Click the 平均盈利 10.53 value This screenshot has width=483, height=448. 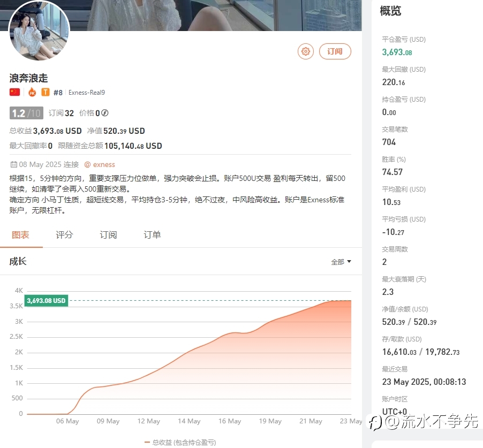point(391,202)
